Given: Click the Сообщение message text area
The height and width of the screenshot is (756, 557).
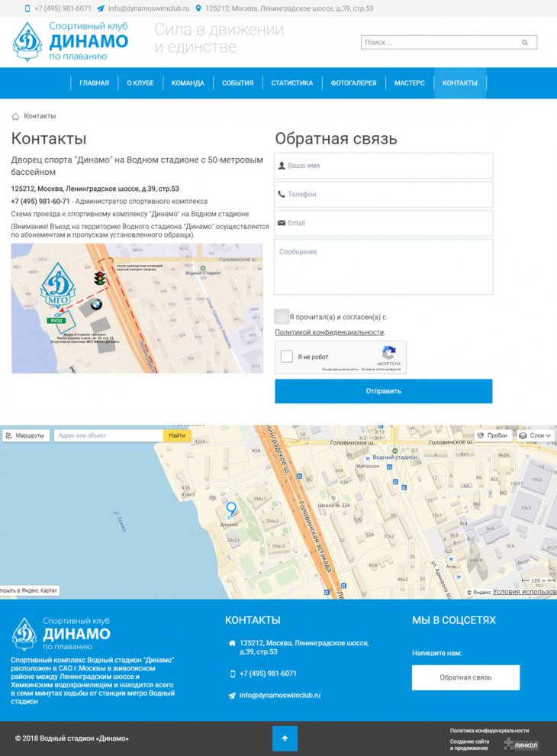Looking at the screenshot, I should point(383,267).
